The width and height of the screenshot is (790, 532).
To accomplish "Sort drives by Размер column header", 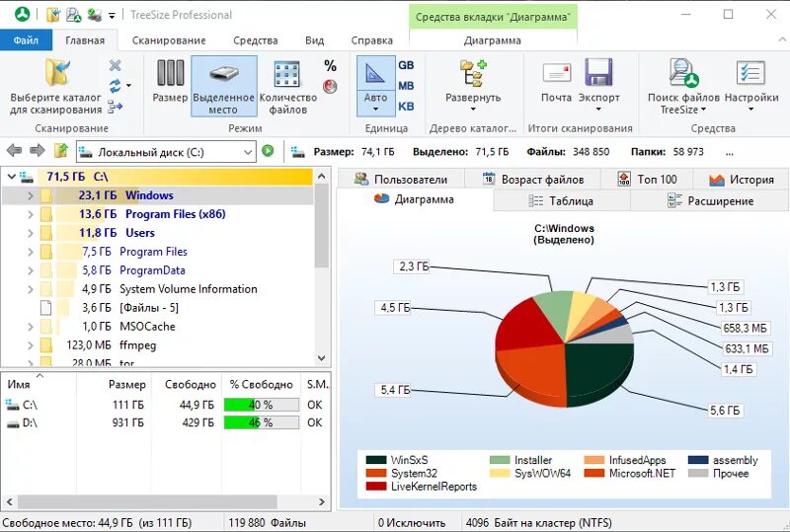I will click(x=114, y=384).
